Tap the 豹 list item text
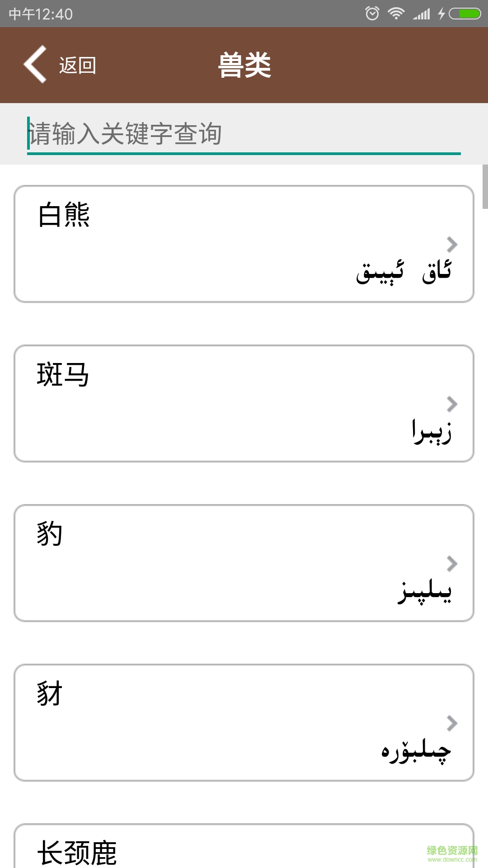This screenshot has height=868, width=488. click(x=50, y=534)
